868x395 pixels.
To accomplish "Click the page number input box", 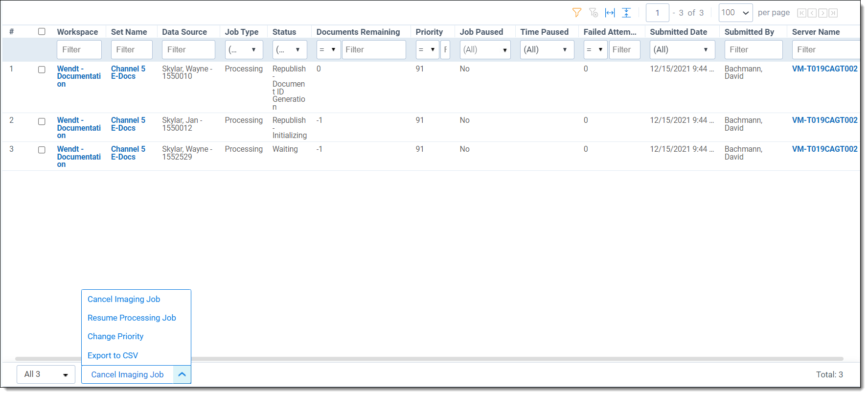I will (657, 13).
